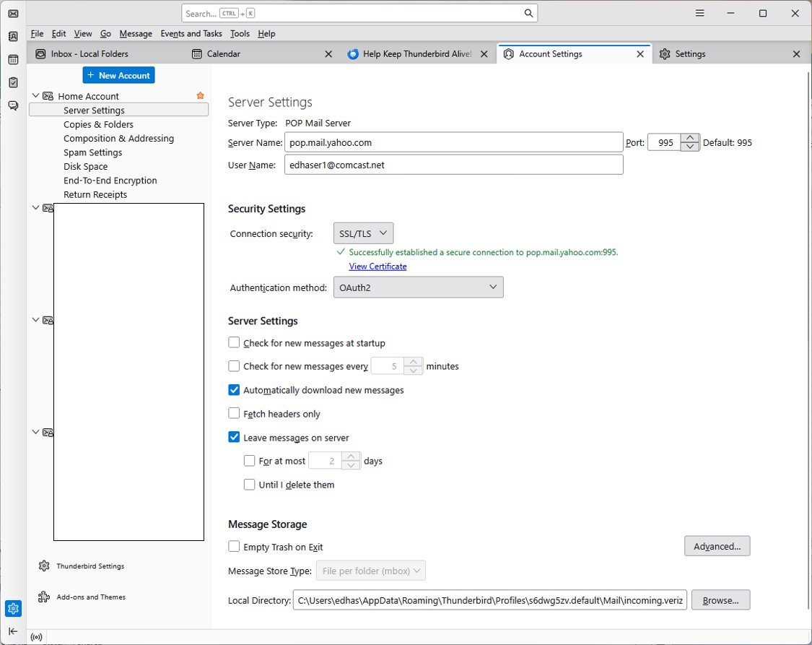This screenshot has height=645, width=812.
Task: Open the Address Book space icon
Action: click(14, 36)
